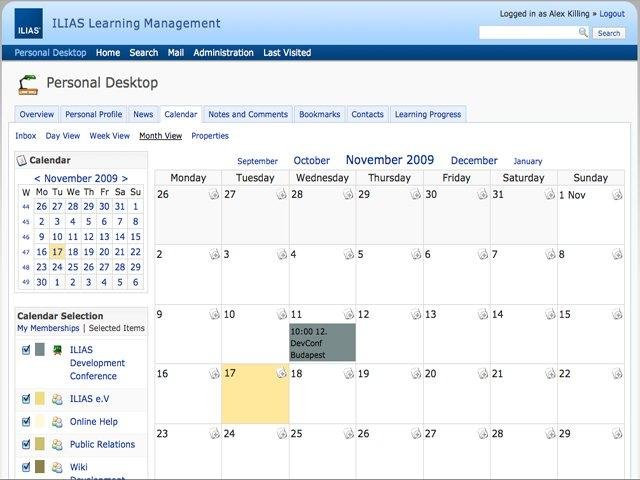Viewport: 640px width, 480px height.
Task: Add appointment icon on November 19
Action: coord(416,373)
